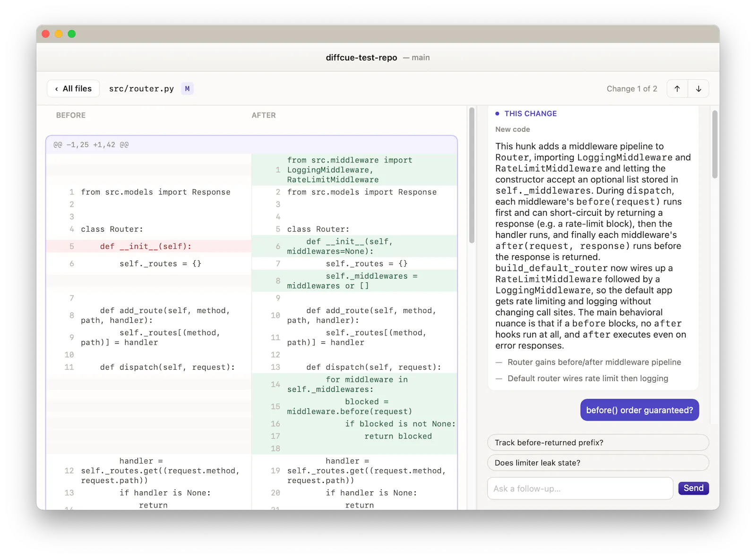Click 'Router gains before/after middleware pipeline' summary
This screenshot has width=756, height=558.
pos(594,362)
